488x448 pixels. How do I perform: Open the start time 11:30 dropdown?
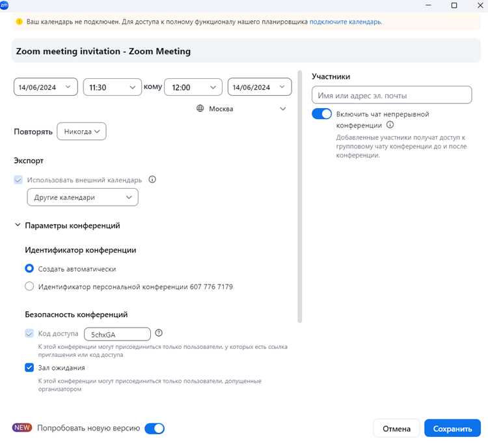coord(113,87)
